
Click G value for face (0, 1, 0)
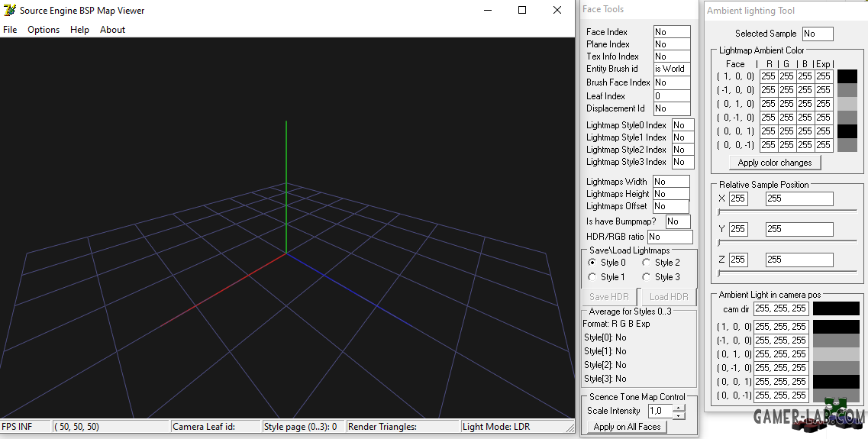pyautogui.click(x=786, y=104)
